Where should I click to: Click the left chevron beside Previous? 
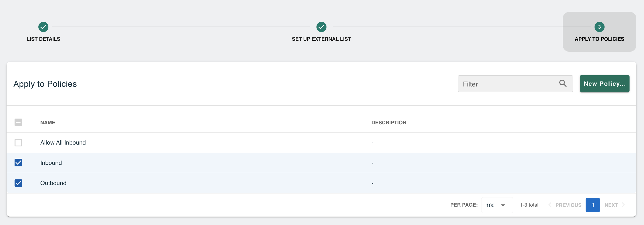click(x=550, y=205)
